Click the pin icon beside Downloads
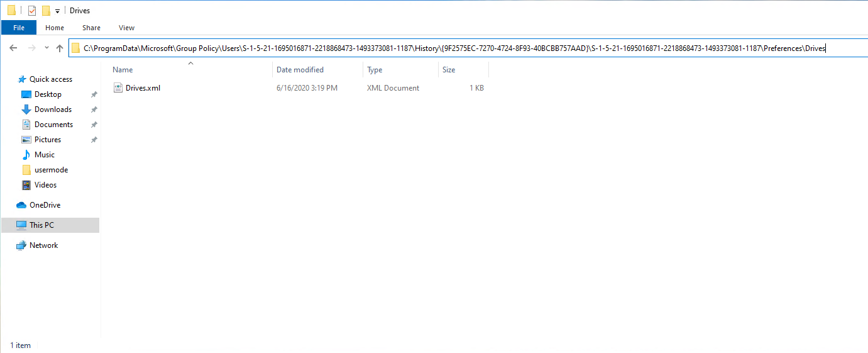Viewport: 868px width, 353px height. tap(94, 109)
